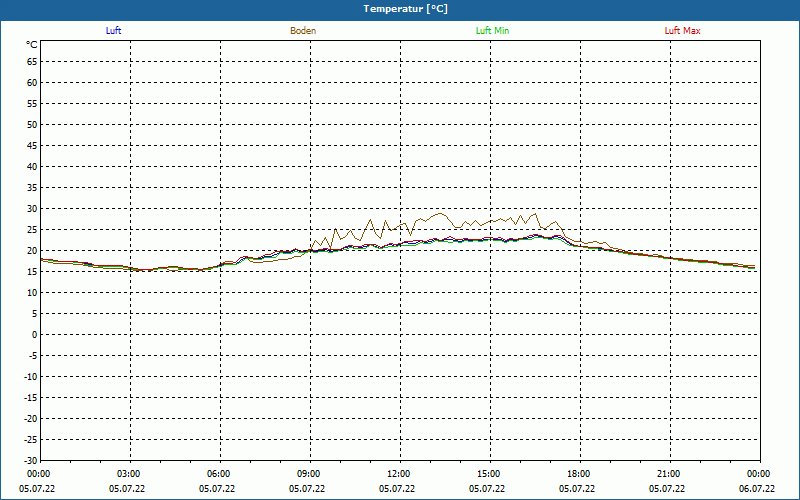
Task: Click the Luft Min legend entry
Action: 492,31
